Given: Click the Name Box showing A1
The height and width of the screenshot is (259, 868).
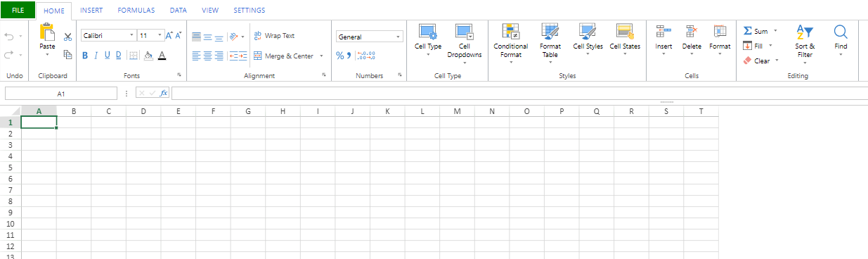Looking at the screenshot, I should 61,93.
